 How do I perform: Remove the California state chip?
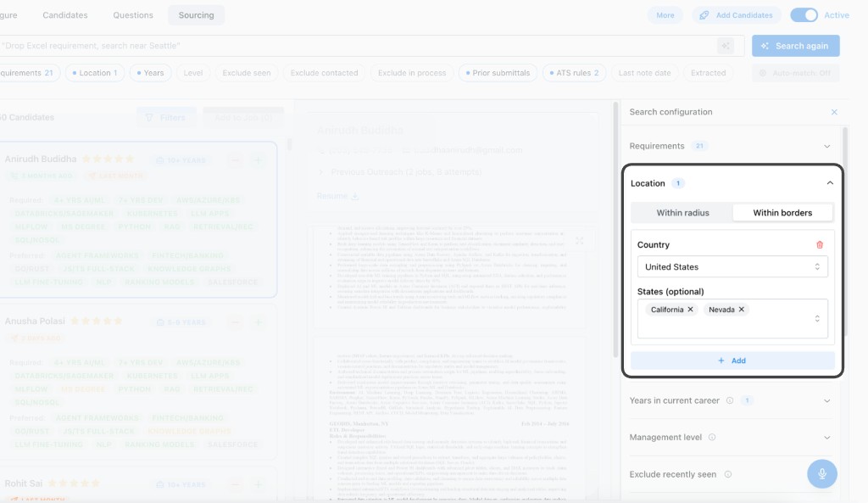[x=690, y=310]
